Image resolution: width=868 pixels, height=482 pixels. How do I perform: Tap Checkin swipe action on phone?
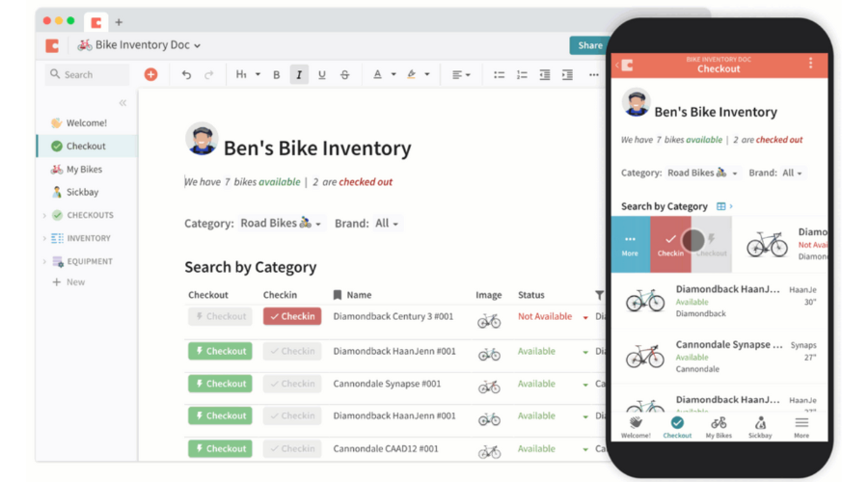pyautogui.click(x=670, y=245)
